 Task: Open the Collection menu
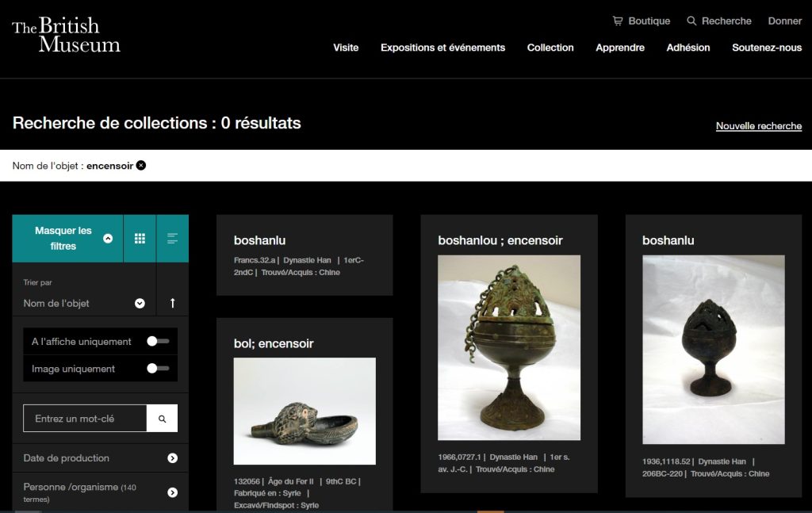coord(550,48)
